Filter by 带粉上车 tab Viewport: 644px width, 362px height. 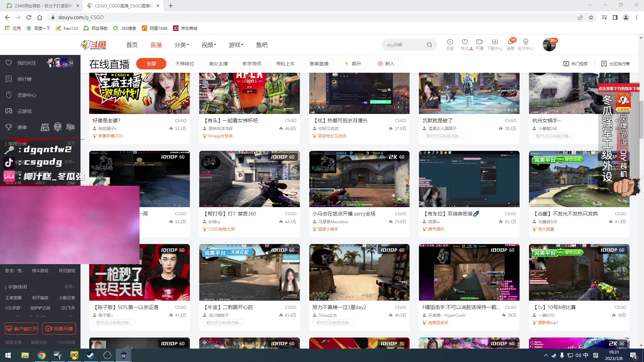(285, 64)
